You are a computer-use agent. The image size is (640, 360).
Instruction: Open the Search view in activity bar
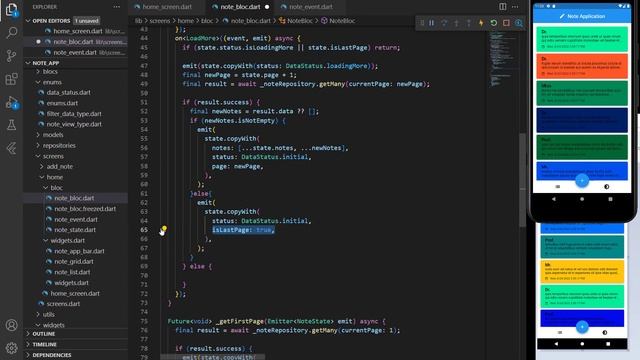tap(11, 32)
